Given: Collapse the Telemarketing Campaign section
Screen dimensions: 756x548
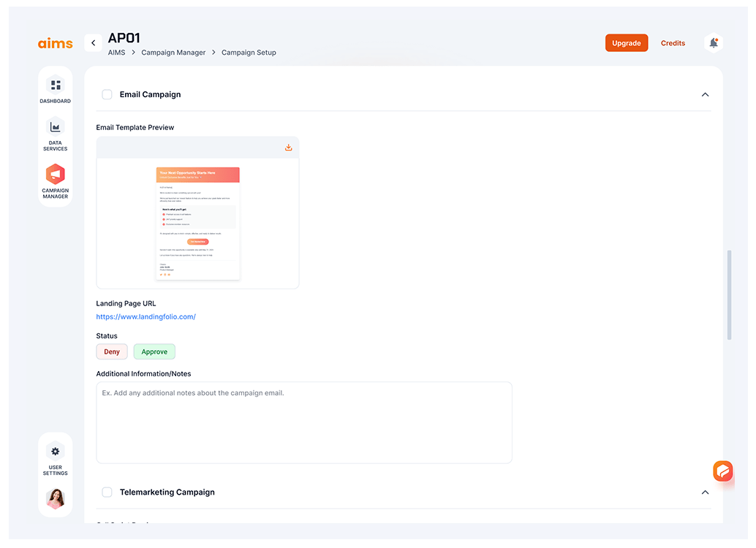Looking at the screenshot, I should pyautogui.click(x=705, y=492).
